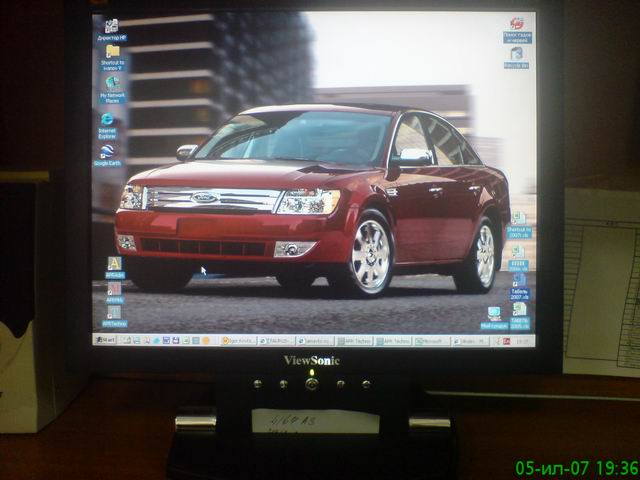Open the Мой сундук computer icon
The image size is (640, 480).
pyautogui.click(x=494, y=314)
